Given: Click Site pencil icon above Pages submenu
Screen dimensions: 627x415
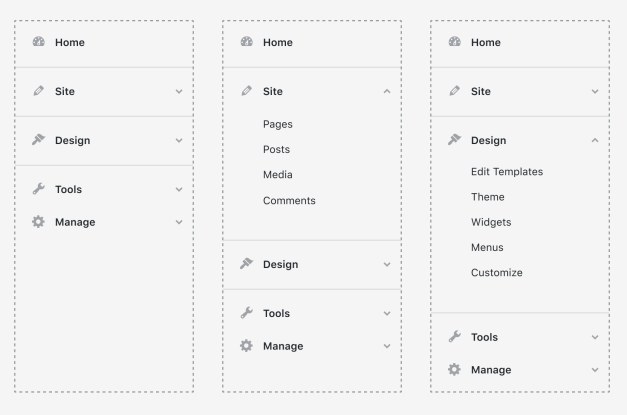Looking at the screenshot, I should [x=247, y=91].
